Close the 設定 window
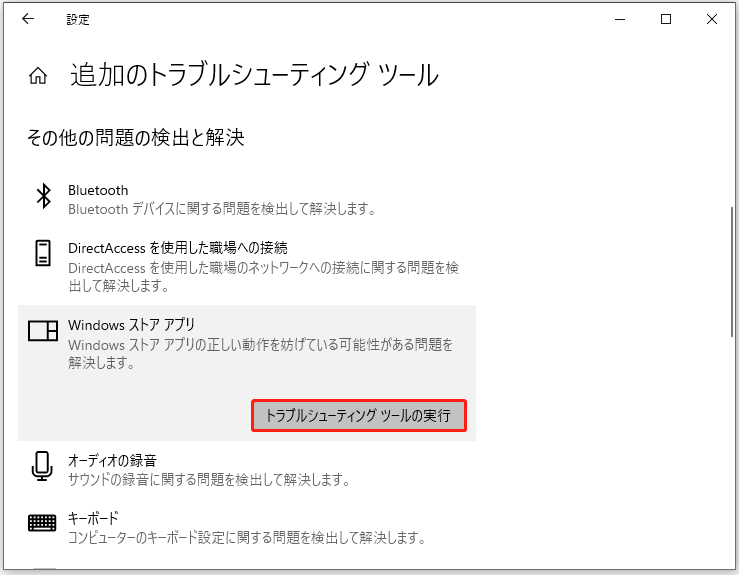 [x=712, y=19]
